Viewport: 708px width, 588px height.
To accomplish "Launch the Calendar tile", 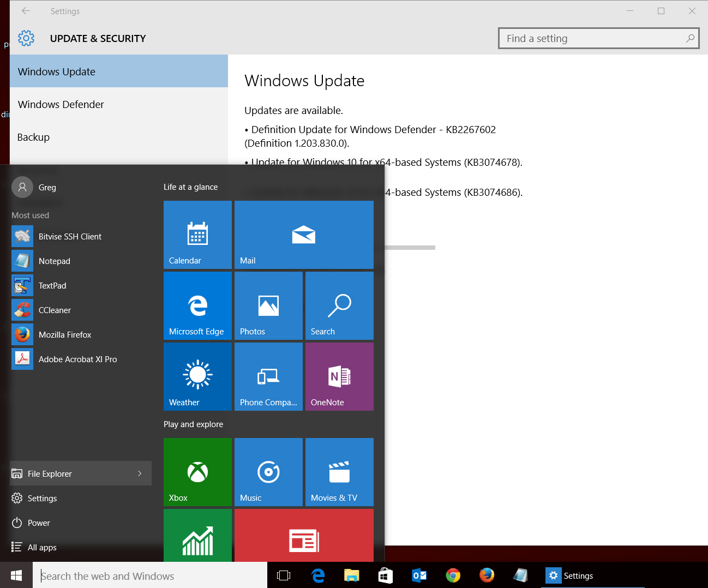I will (197, 235).
